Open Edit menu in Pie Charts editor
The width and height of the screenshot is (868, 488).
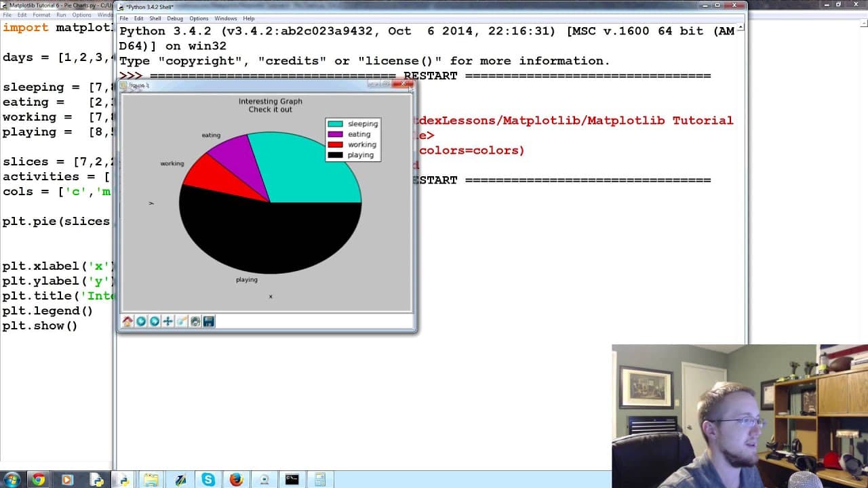(x=22, y=15)
